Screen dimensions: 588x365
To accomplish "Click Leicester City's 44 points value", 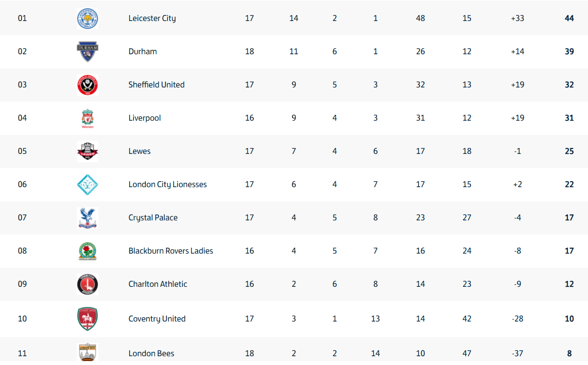I will pos(569,18).
